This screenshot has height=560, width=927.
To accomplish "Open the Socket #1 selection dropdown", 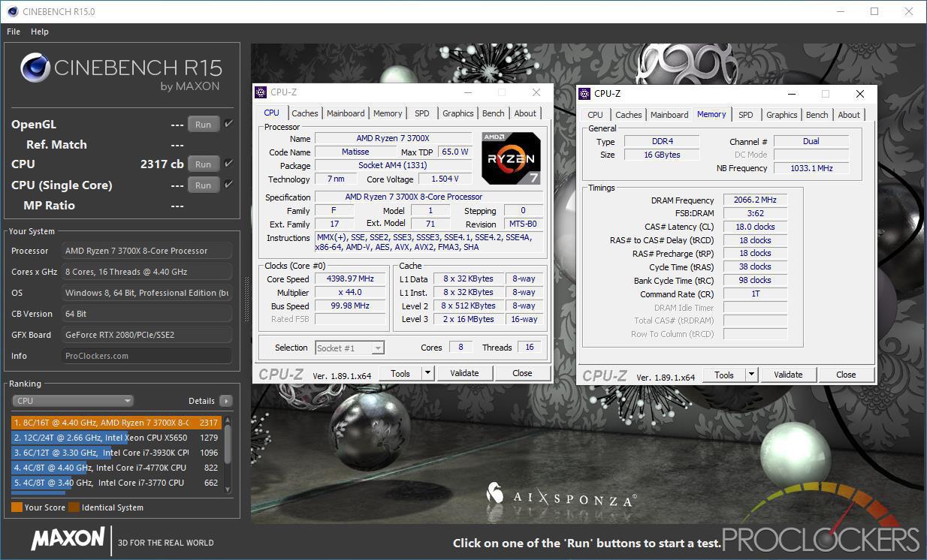I will coord(350,348).
